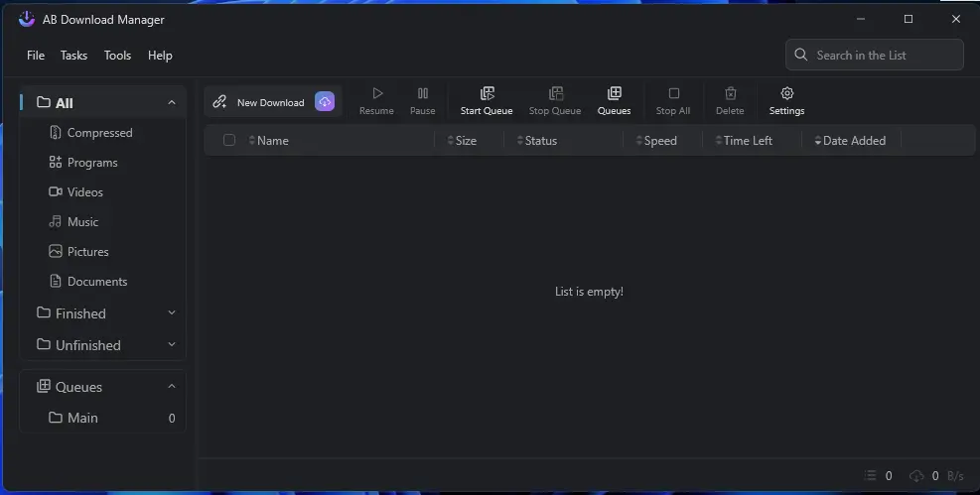Expand the Finished folder chevron
Viewport: 980px width, 495px height.
pyautogui.click(x=172, y=312)
